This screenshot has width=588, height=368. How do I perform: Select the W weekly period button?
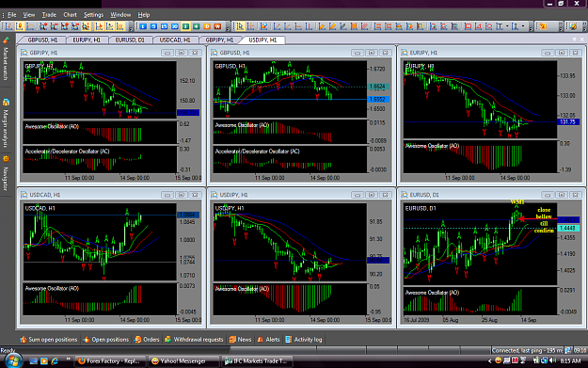(x=217, y=26)
